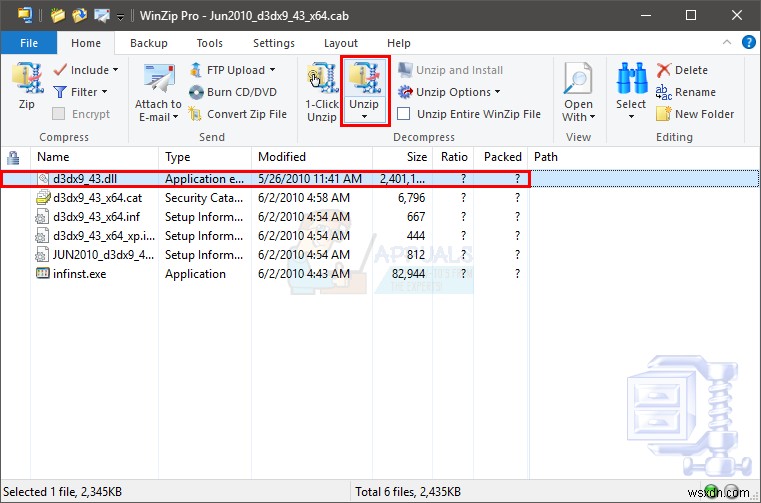Switch to the Backup tab
Viewport: 761px width, 503px height.
(x=149, y=43)
